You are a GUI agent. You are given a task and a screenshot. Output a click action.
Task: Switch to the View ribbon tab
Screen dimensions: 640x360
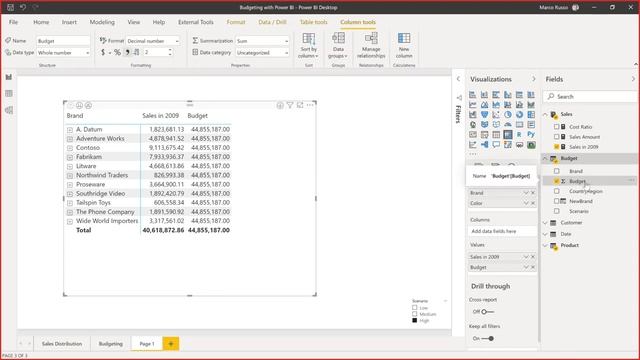point(133,22)
